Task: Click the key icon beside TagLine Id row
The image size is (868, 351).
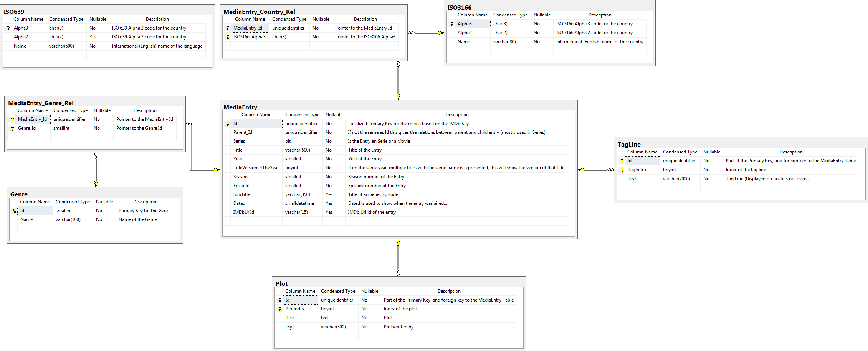Action: click(x=622, y=161)
